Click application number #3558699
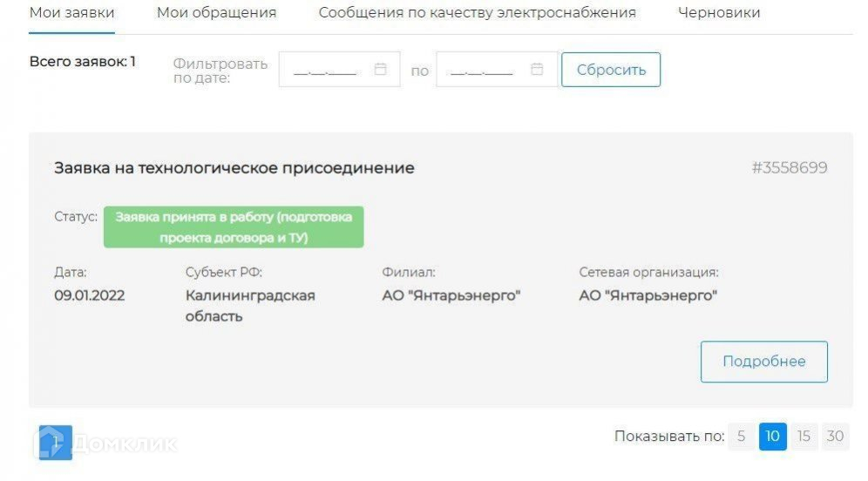The height and width of the screenshot is (481, 868). point(789,168)
